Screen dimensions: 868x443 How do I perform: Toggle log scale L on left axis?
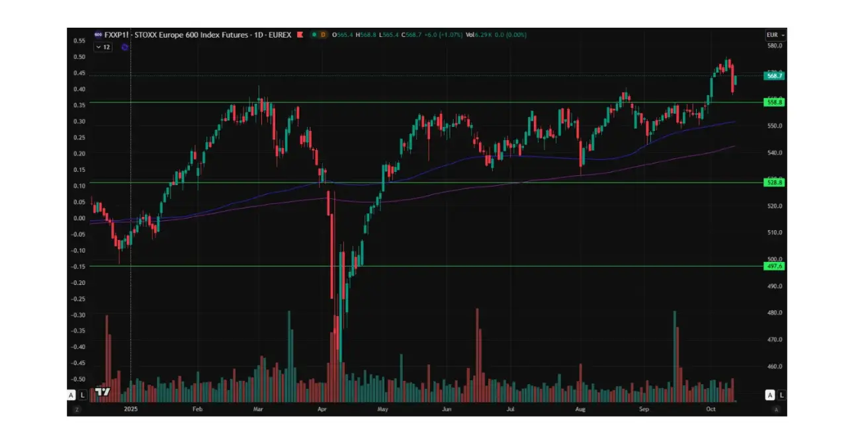point(83,395)
